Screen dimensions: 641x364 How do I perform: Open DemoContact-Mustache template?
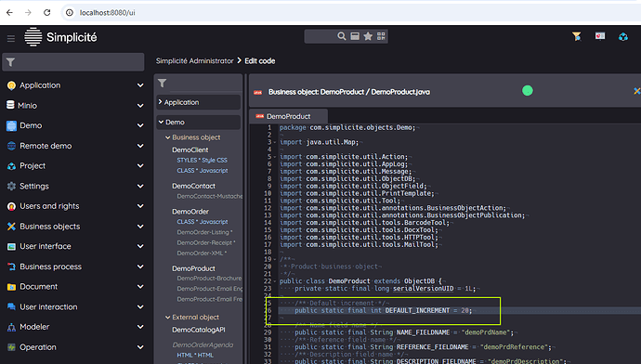click(x=210, y=196)
